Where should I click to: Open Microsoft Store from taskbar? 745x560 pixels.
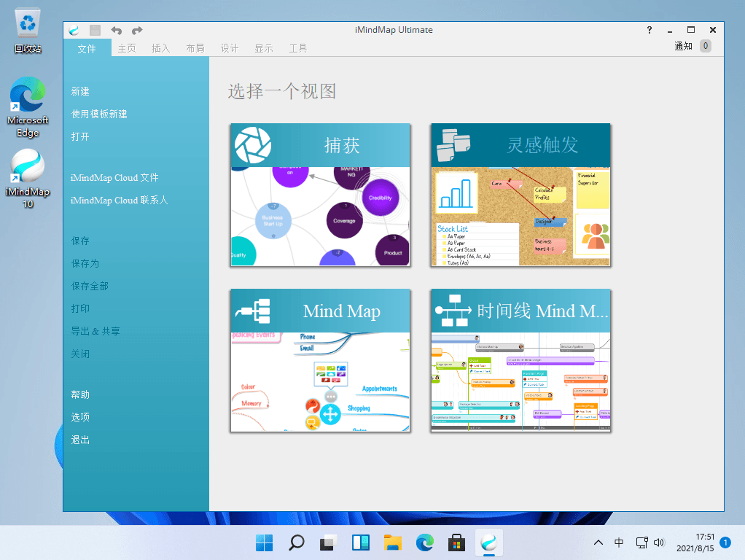[456, 542]
